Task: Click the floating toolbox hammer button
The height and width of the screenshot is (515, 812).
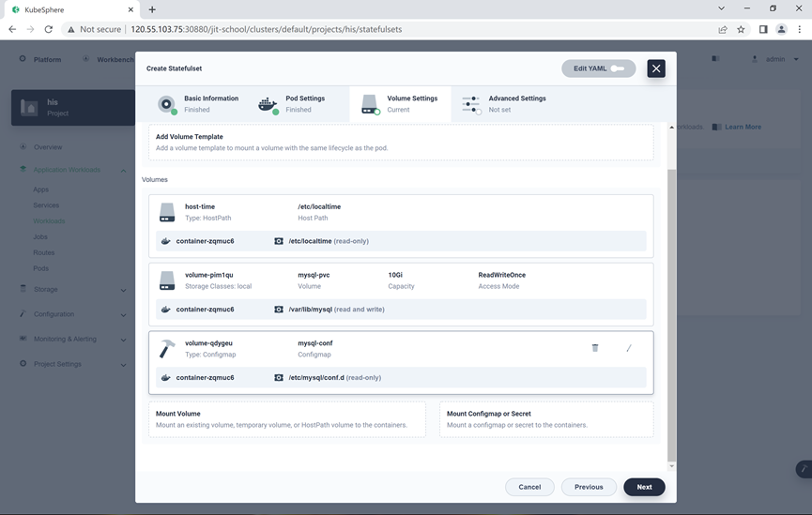Action: click(804, 469)
